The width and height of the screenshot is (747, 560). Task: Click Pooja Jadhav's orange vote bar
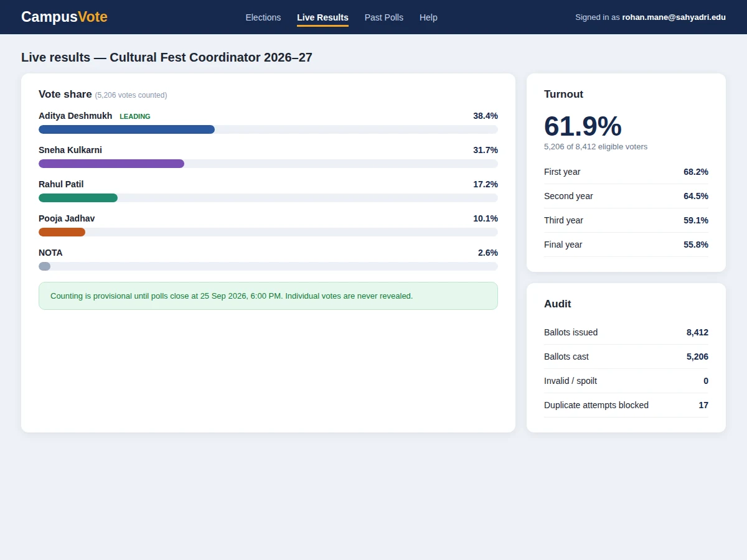(62, 232)
